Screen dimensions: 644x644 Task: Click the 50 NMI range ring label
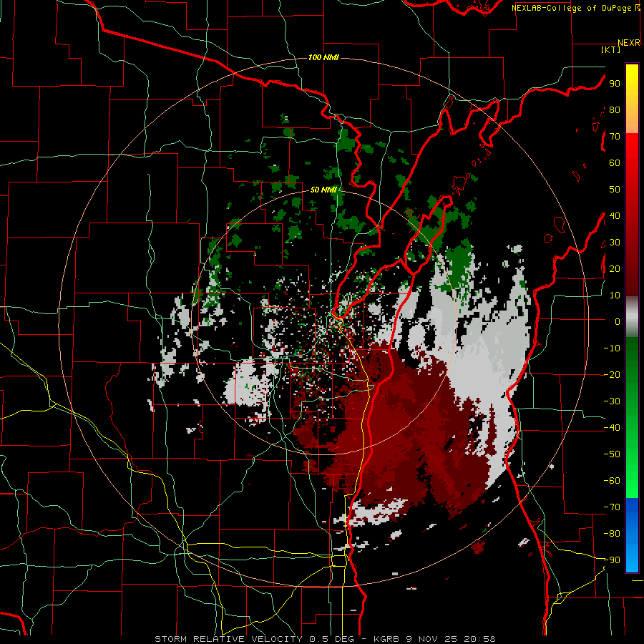(323, 190)
